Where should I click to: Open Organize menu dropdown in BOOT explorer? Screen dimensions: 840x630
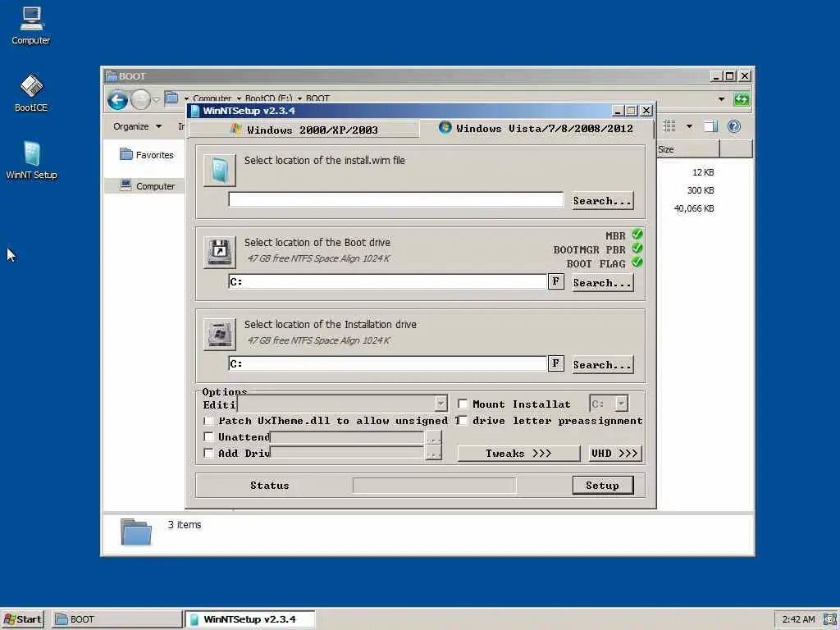coord(138,126)
